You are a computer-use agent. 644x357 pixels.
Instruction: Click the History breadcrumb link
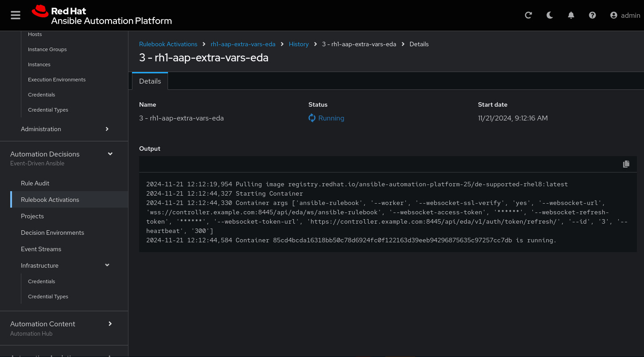coord(299,44)
